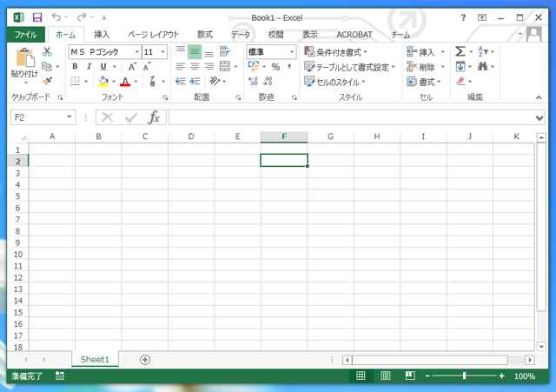
Task: Toggle center horizontal alignment
Action: tap(195, 67)
